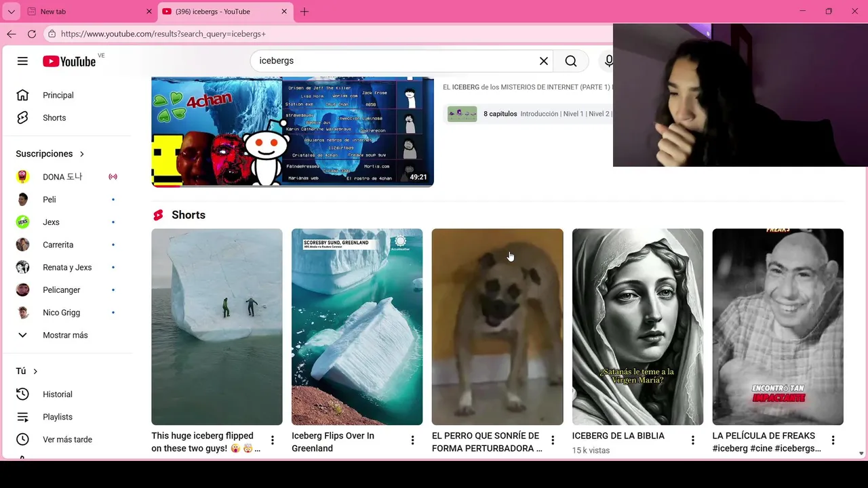Open Principal home icon in sidebar
This screenshot has height=488, width=868.
click(x=22, y=95)
